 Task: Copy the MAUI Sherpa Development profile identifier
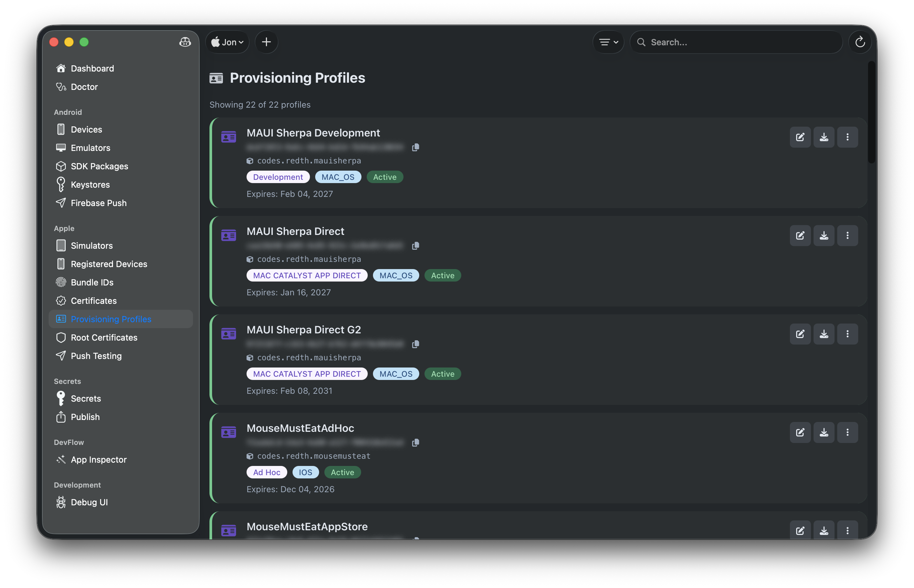416,147
